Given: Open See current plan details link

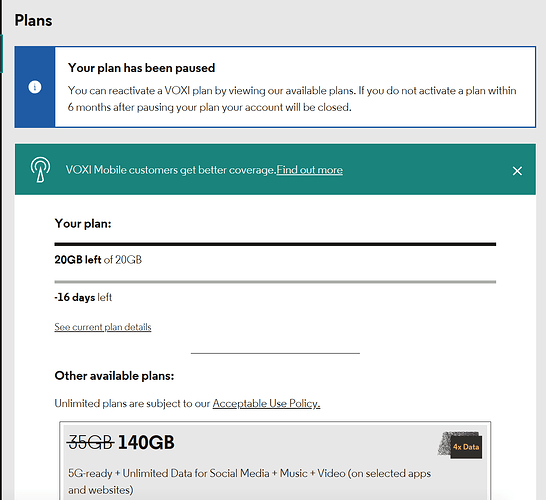Looking at the screenshot, I should click(x=103, y=327).
